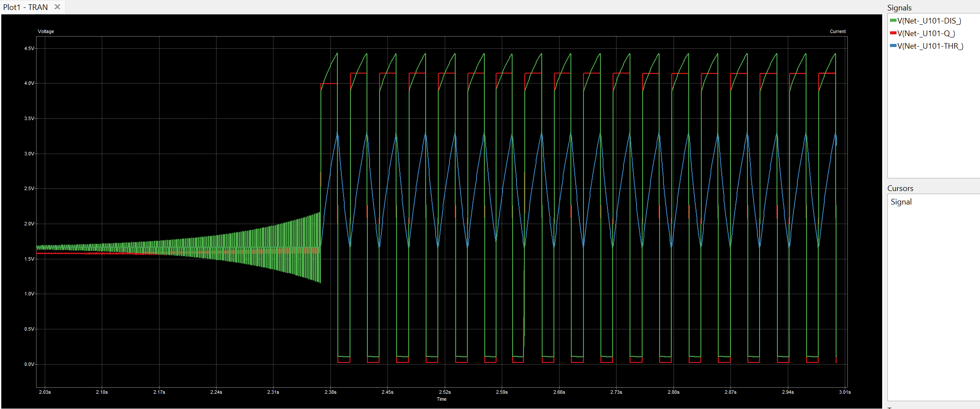980x409 pixels.
Task: Click the 0.5V voltage axis tick
Action: (x=29, y=329)
